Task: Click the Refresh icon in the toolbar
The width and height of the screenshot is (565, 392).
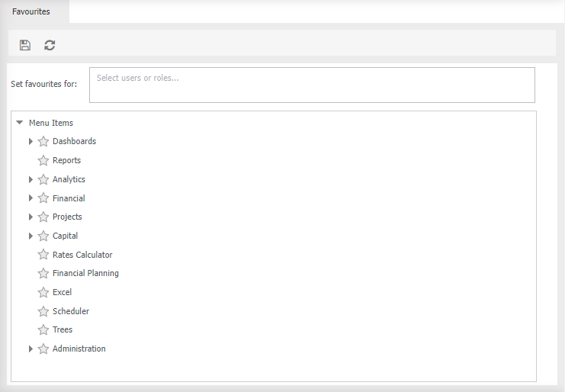Action: (50, 45)
